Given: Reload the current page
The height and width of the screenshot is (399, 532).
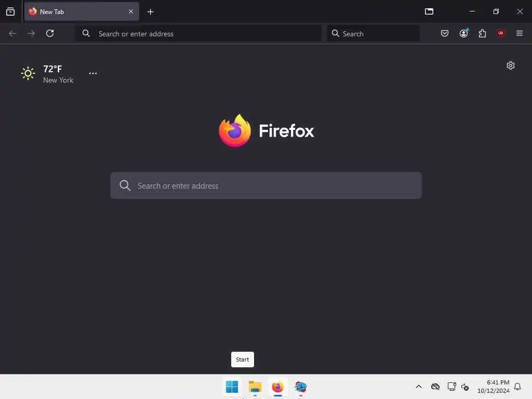Looking at the screenshot, I should (x=50, y=33).
